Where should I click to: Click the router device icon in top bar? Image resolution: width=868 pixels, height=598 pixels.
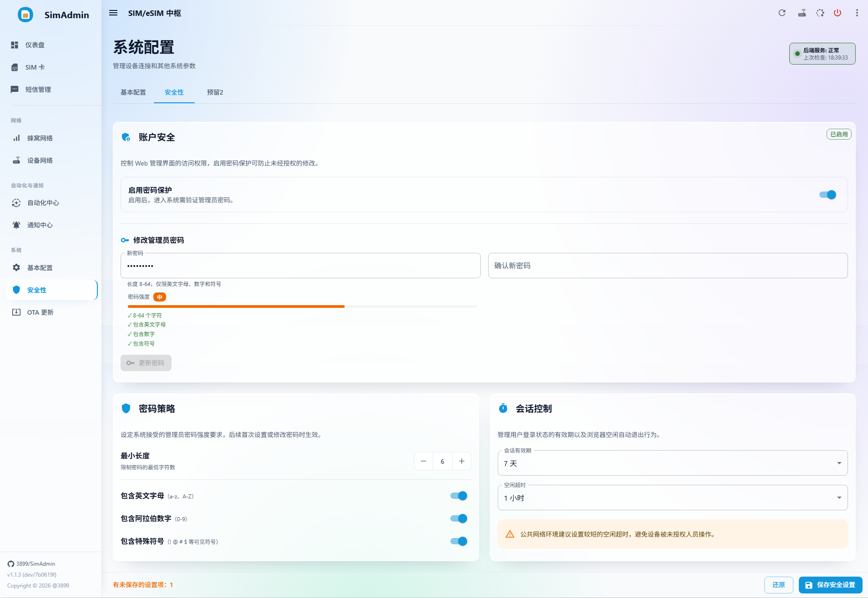(x=802, y=13)
